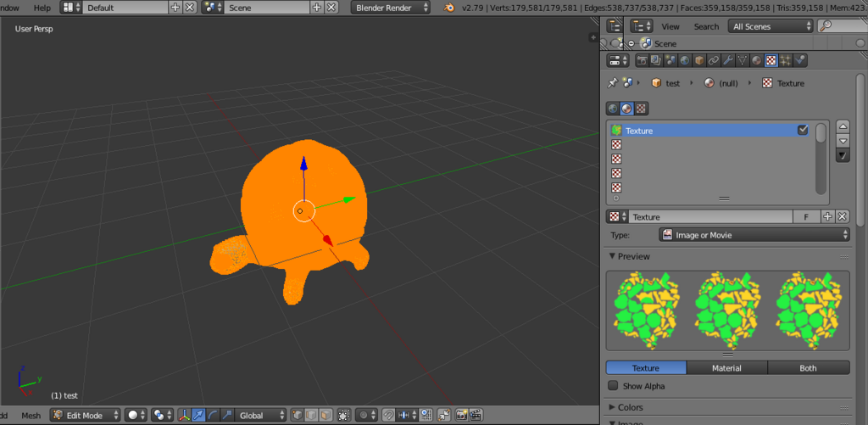Open the Render Layers properties tab
Viewport: 868px width, 425px height.
[x=657, y=60]
